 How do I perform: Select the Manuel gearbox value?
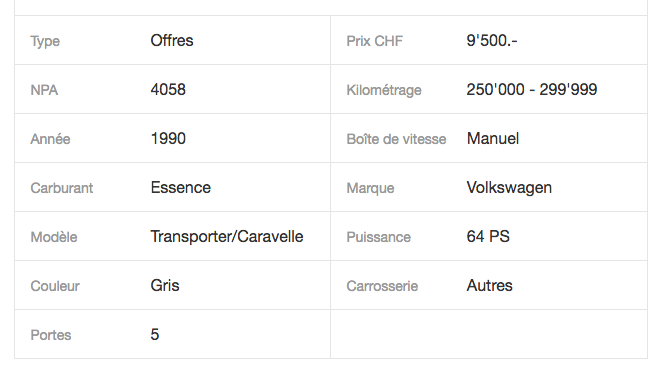tap(492, 139)
